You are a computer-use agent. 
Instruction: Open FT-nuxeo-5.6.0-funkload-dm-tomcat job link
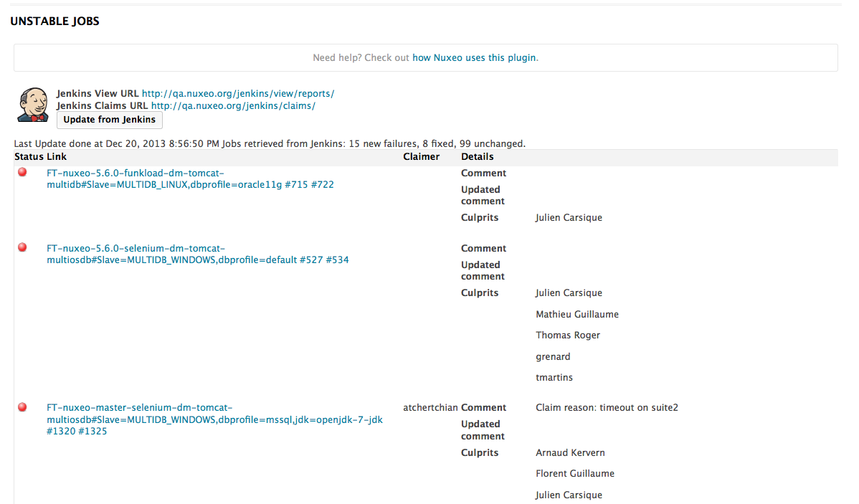pyautogui.click(x=190, y=179)
